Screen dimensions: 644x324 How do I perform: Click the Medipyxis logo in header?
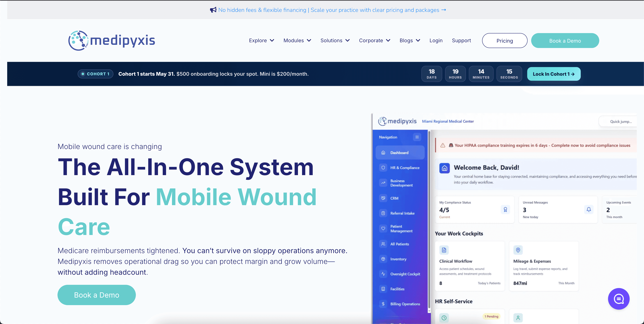112,40
